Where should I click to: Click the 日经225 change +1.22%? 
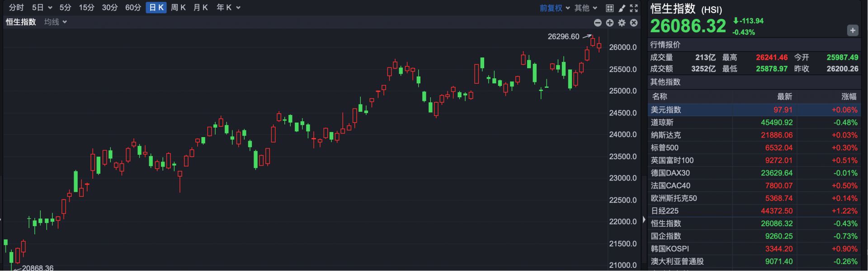click(x=844, y=211)
